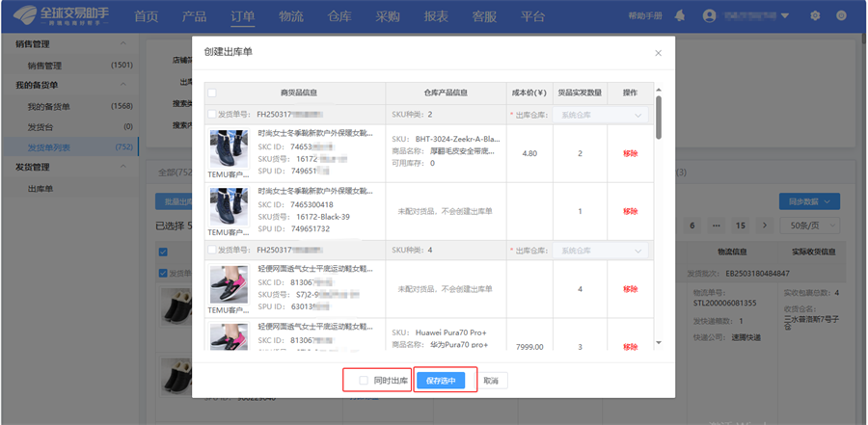
Task: Click the pagination ellipsis button
Action: pyautogui.click(x=717, y=226)
